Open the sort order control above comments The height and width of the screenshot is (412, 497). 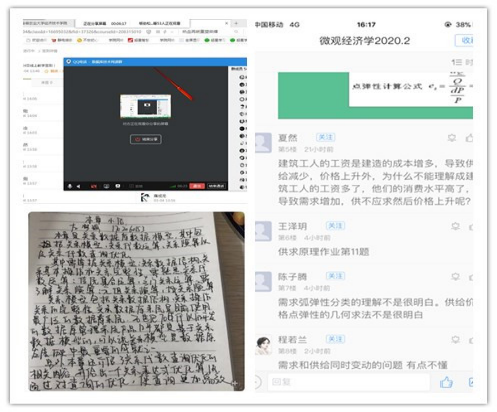click(462, 62)
